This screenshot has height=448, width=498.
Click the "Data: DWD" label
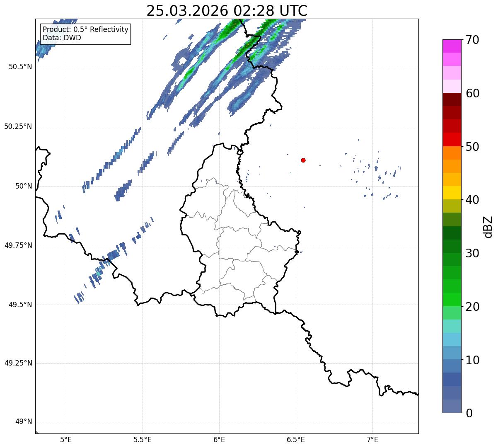coord(62,38)
